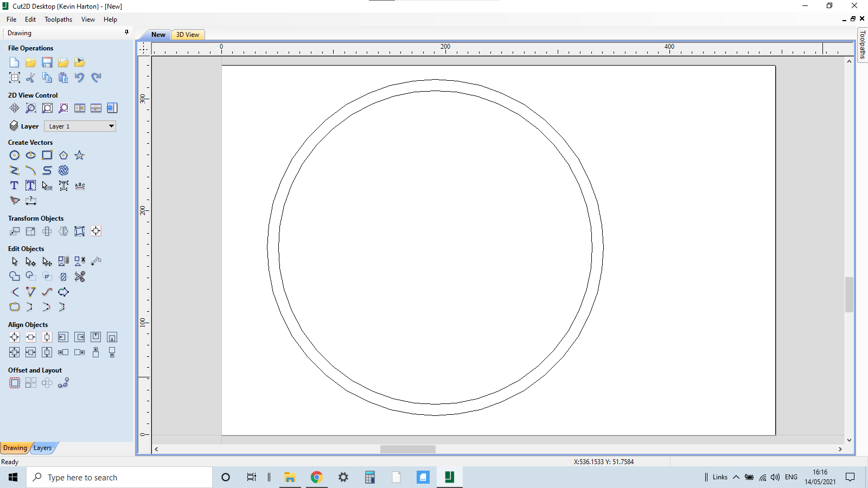Select the Draw Polygon tool
Screen dimensions: 868x488
point(63,155)
